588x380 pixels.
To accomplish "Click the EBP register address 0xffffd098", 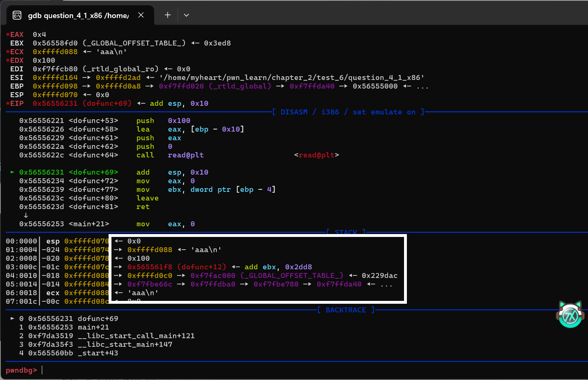I will click(x=55, y=86).
